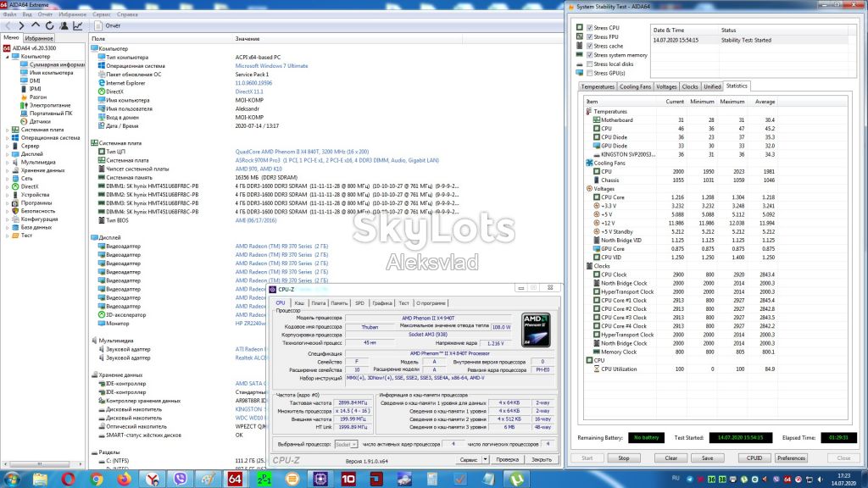Expand the Мультимедиа tree node
868x488 pixels.
click(x=7, y=162)
